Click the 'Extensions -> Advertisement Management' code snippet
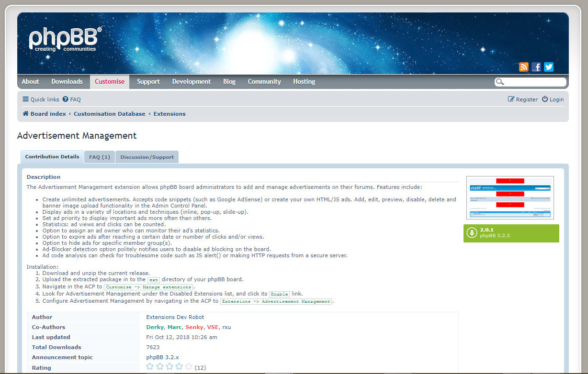The height and width of the screenshot is (374, 588). (276, 301)
